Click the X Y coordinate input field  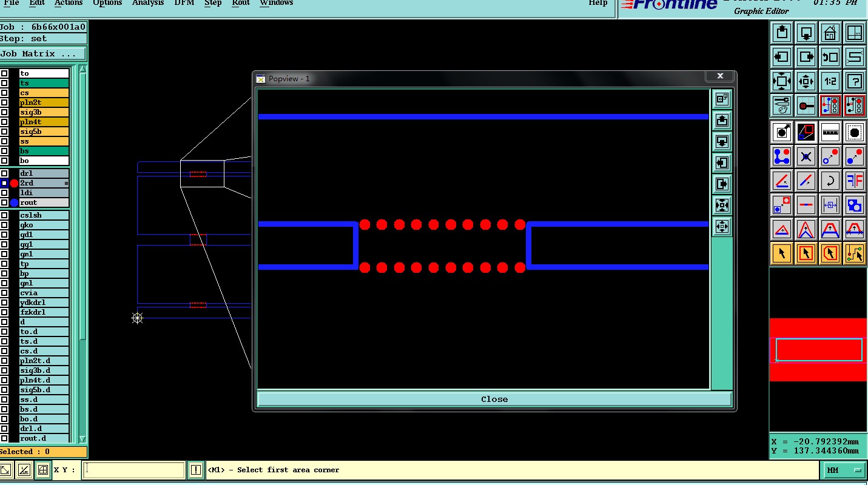(133, 470)
